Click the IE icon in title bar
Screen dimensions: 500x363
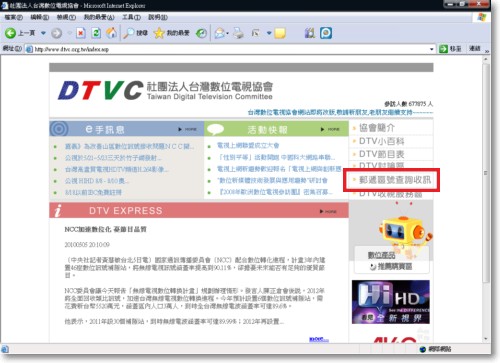pos(5,5)
